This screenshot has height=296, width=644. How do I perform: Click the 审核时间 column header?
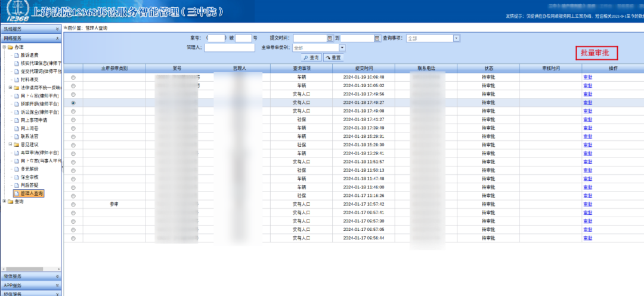click(x=550, y=68)
